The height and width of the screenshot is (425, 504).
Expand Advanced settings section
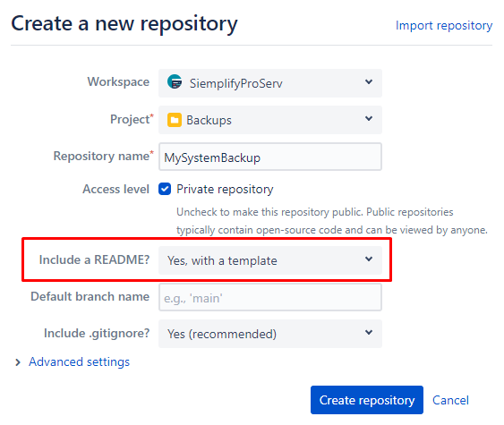click(79, 362)
